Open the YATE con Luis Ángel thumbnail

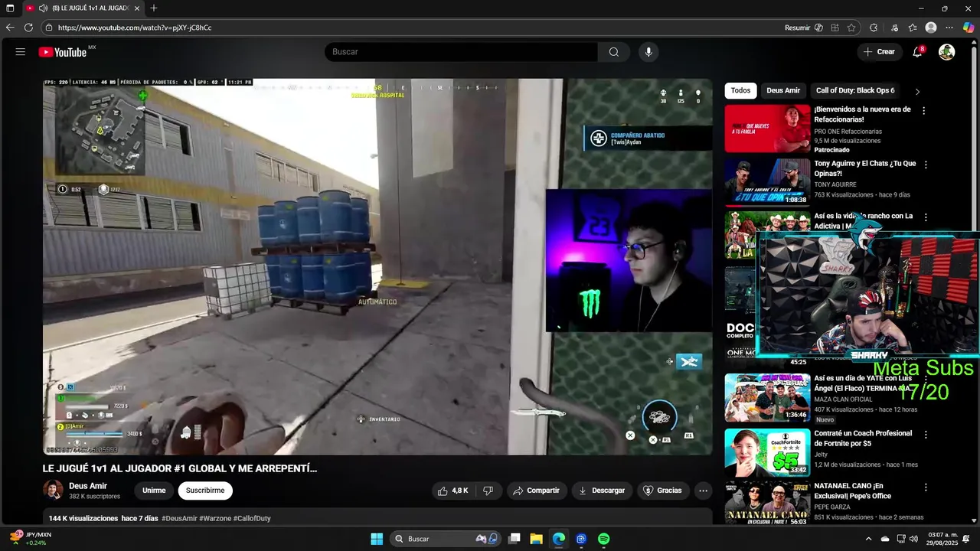pyautogui.click(x=767, y=397)
